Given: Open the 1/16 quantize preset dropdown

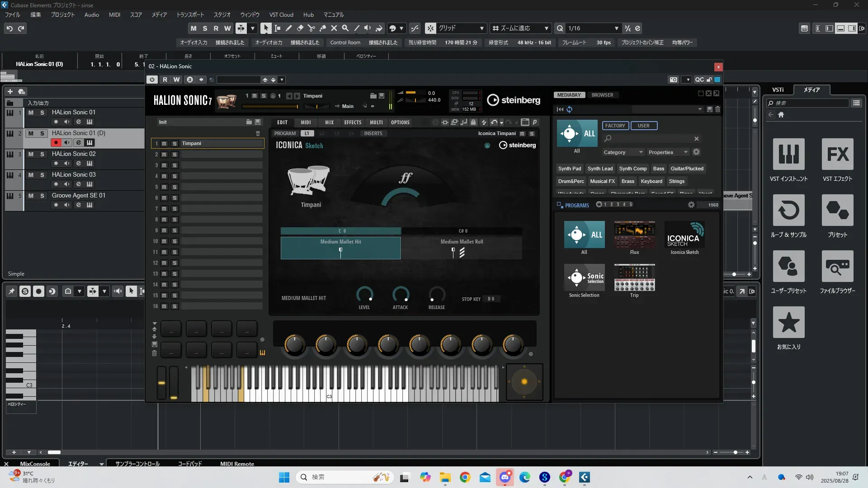Looking at the screenshot, I should coord(616,28).
